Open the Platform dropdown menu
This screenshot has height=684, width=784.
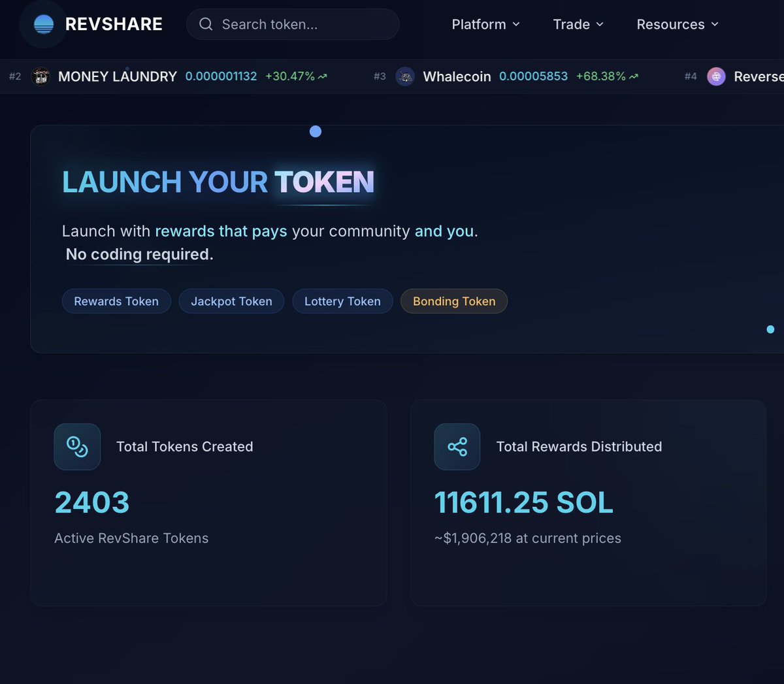click(x=485, y=24)
